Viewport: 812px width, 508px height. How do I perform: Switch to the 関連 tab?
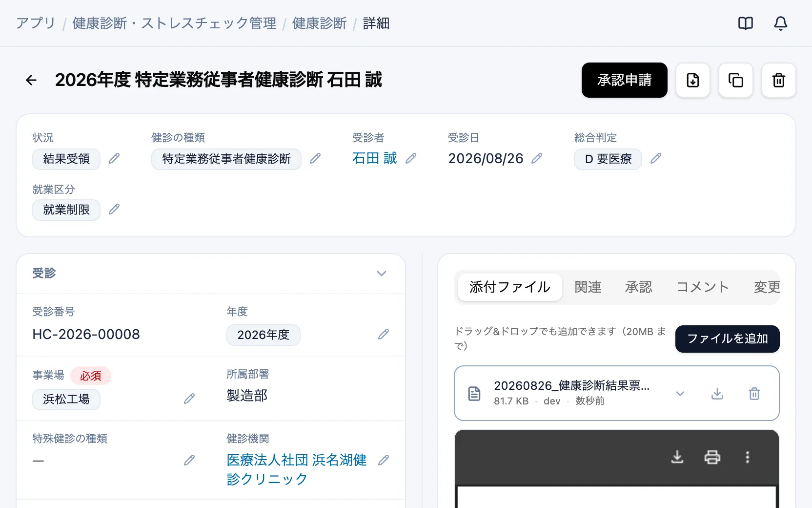point(588,287)
